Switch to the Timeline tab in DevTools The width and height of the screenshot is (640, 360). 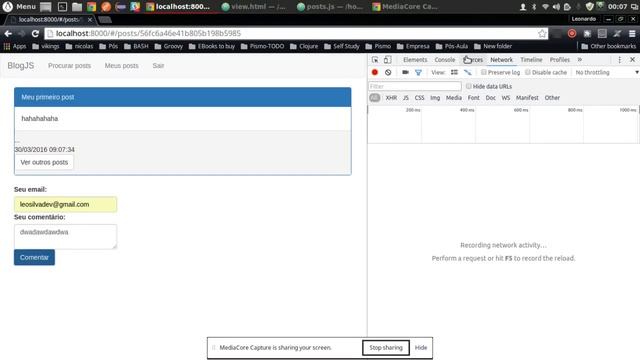pos(531,60)
